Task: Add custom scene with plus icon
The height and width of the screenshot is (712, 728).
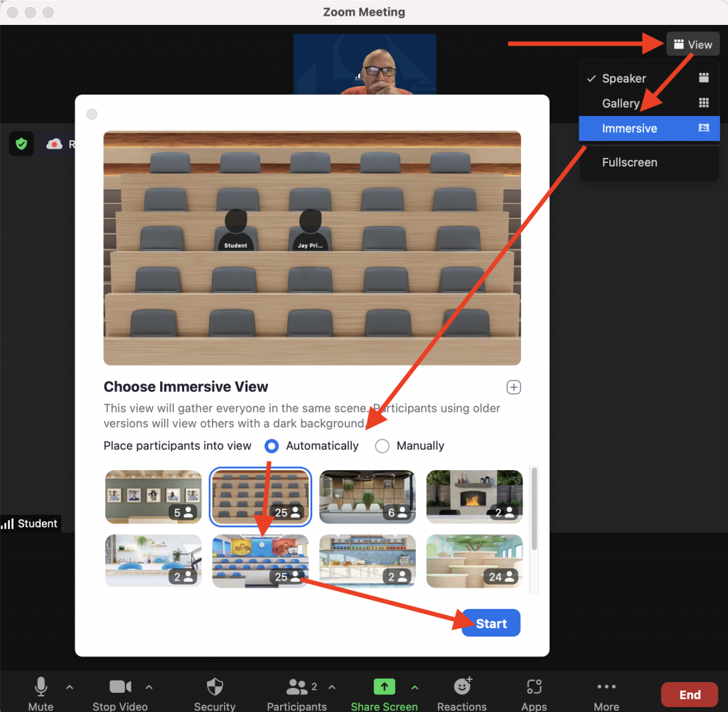Action: coord(513,387)
